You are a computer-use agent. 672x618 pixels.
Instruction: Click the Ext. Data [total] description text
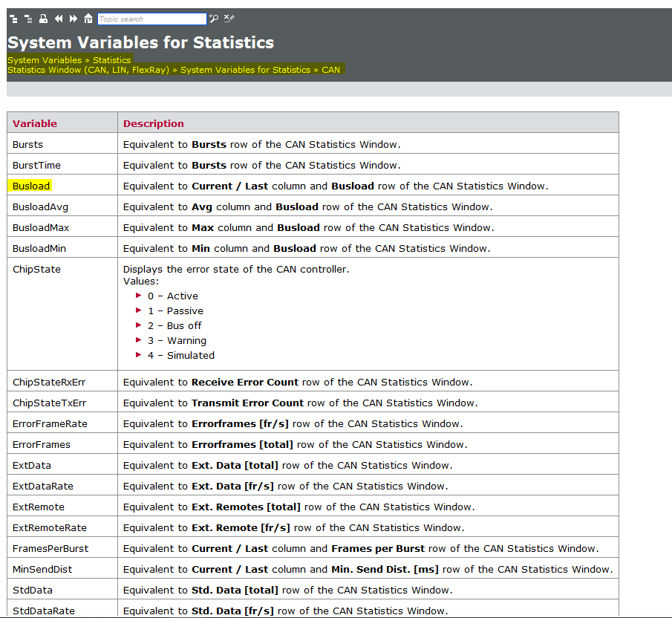tap(287, 465)
